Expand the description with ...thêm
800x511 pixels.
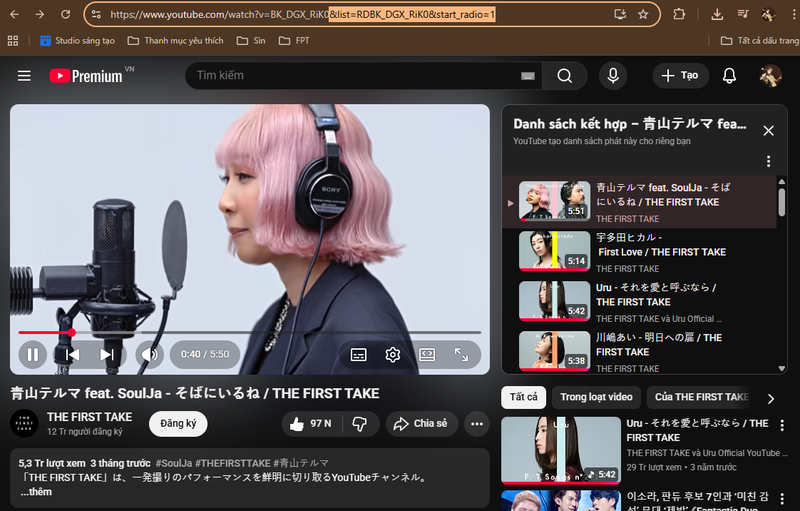(x=36, y=492)
